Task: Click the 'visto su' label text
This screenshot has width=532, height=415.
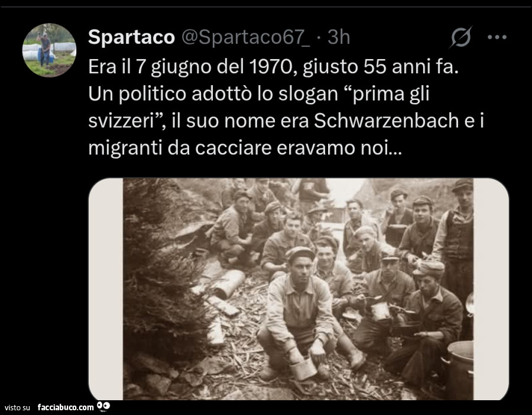Action: (x=17, y=407)
